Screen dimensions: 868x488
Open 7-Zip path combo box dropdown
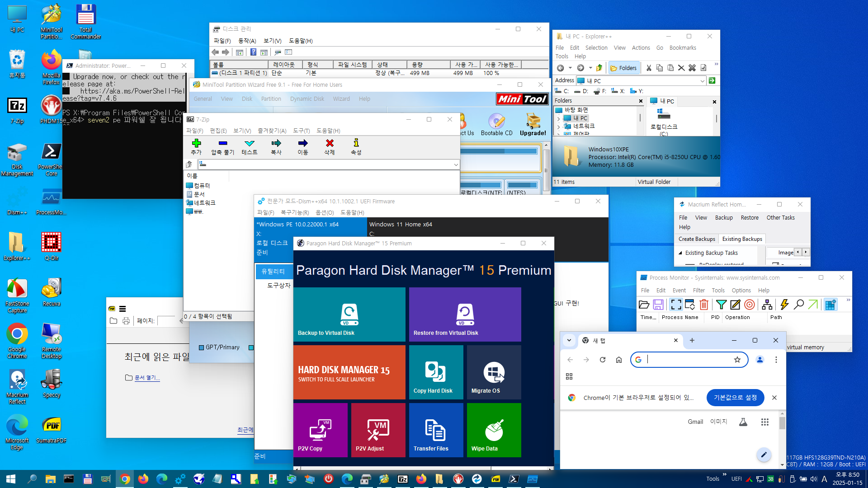[456, 165]
